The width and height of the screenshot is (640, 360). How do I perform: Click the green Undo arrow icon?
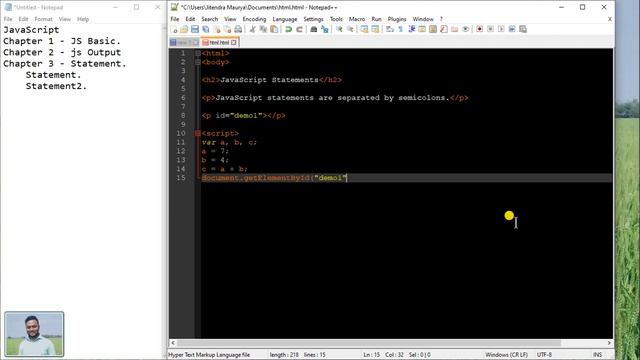(x=289, y=29)
